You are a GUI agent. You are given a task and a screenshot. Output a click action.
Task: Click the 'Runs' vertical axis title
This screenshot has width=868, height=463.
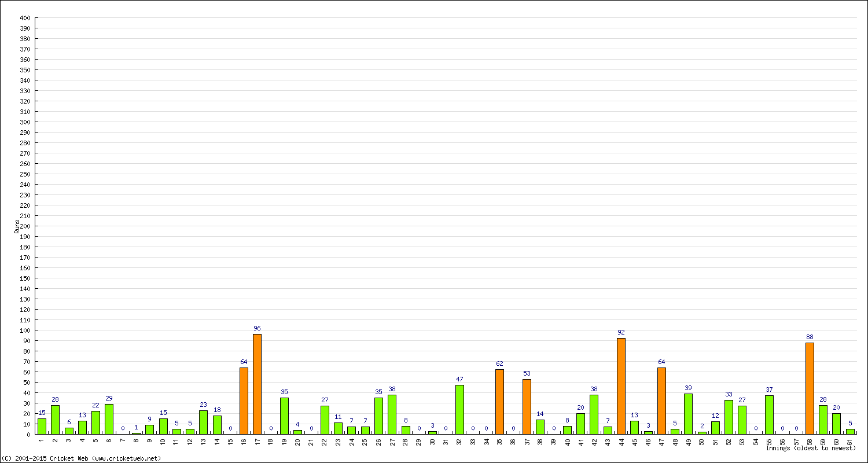point(17,226)
